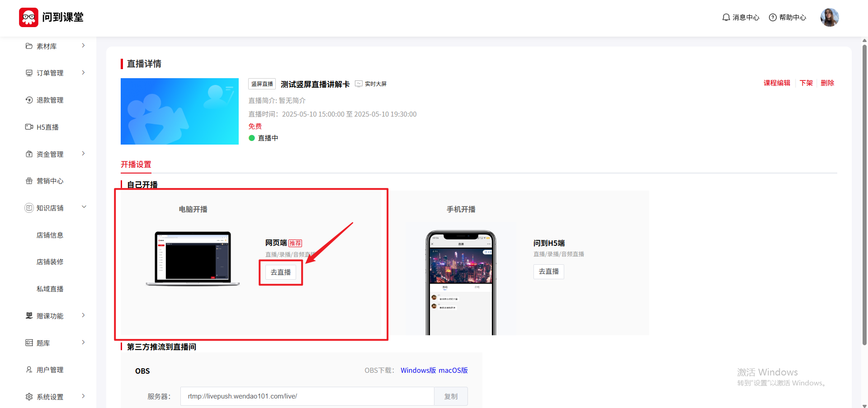Viewport: 868px width, 408px height.
Task: Click 去直播 button under 网页端
Action: (281, 272)
